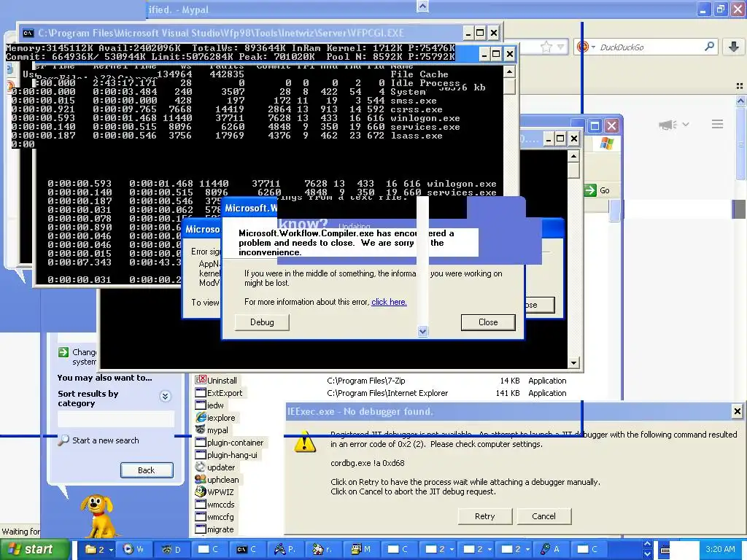Click the green Go arrow button
This screenshot has height=560, width=747.
(590, 190)
